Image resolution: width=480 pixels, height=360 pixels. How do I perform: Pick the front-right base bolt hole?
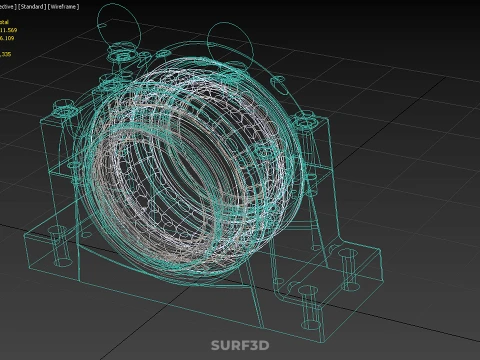pos(309,308)
